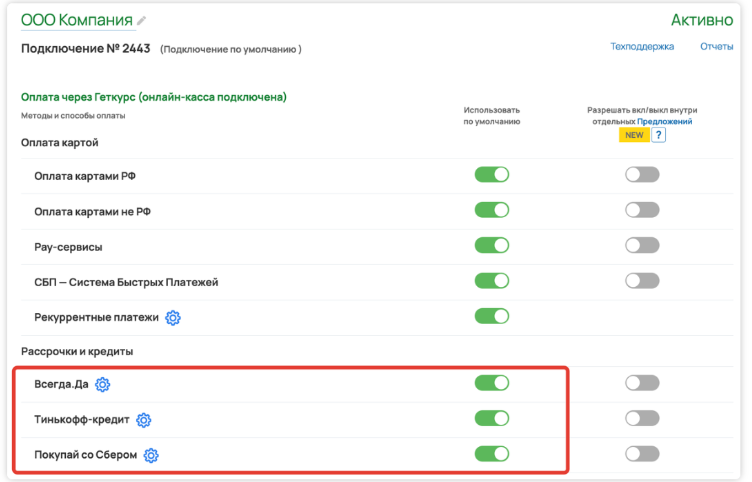Allow per-offer toggle for Оплата картами не РФ
The image size is (752, 482).
pyautogui.click(x=642, y=210)
